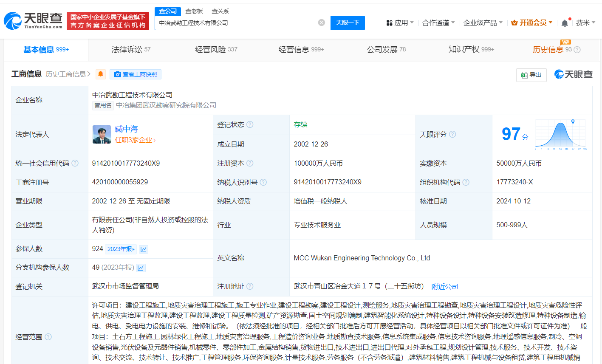Select the 查关系 search mode
Viewport: 602px width, 364px height.
(220, 11)
